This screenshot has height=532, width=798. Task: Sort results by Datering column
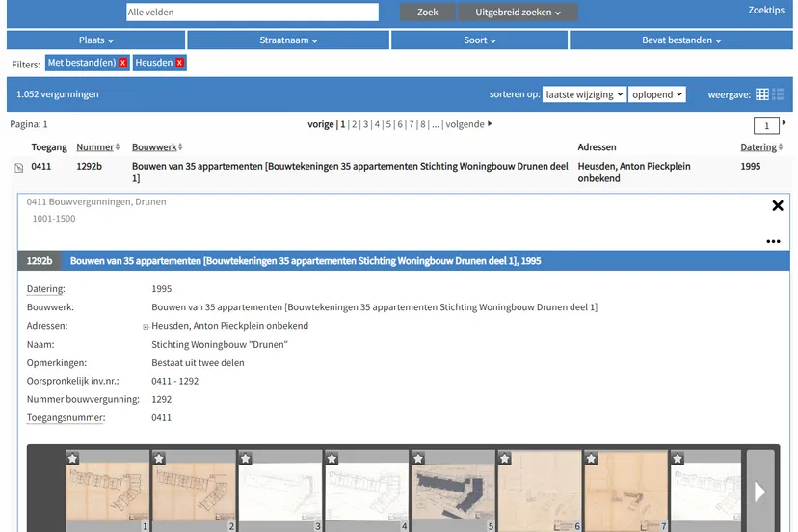tap(761, 147)
